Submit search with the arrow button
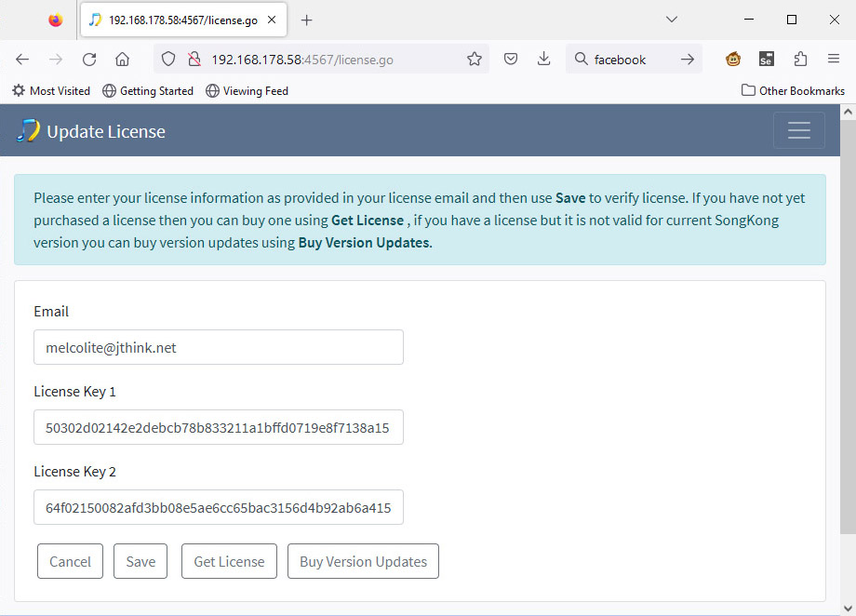This screenshot has width=856, height=616. pos(688,59)
